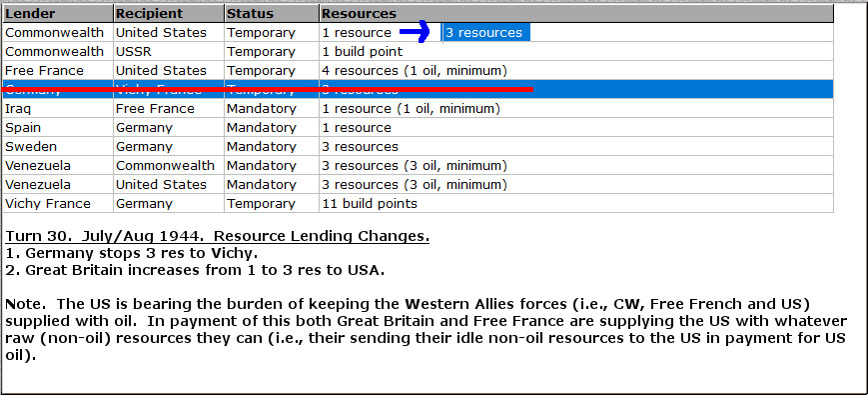Click Mandatory status in the Iraq row
The height and width of the screenshot is (395, 868).
[x=272, y=109]
